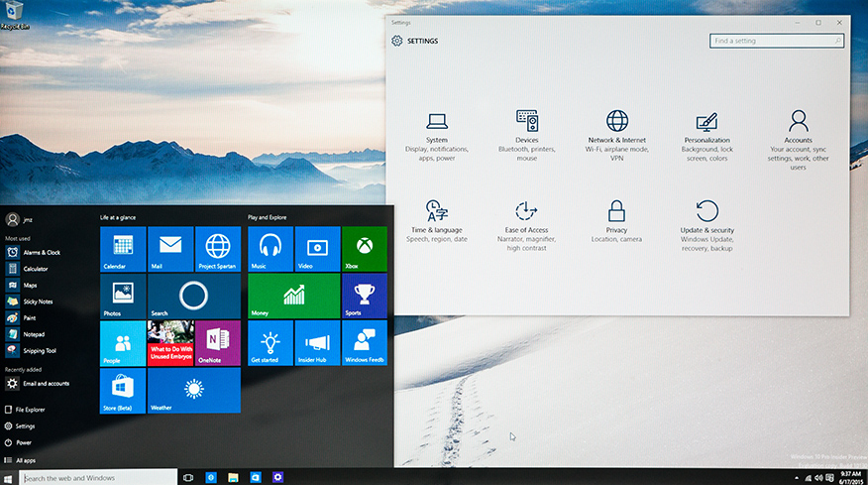
Task: Expand the All apps list
Action: click(x=26, y=460)
